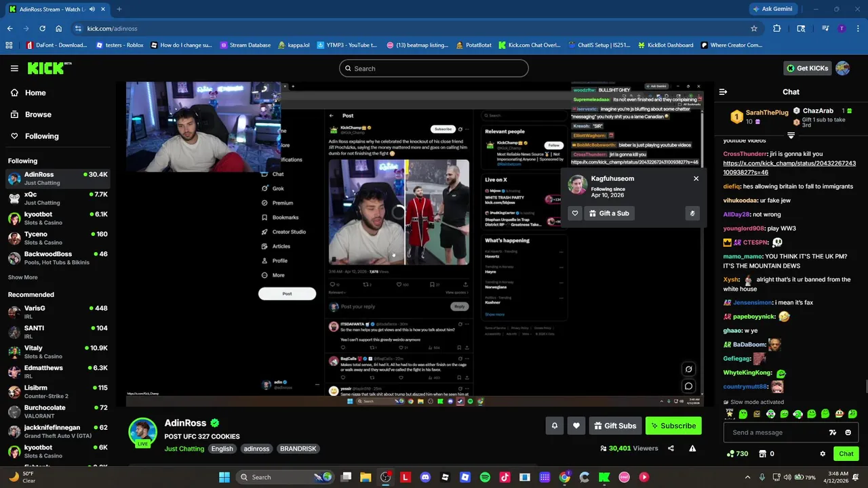Bookmark this page with star icon

(753, 28)
